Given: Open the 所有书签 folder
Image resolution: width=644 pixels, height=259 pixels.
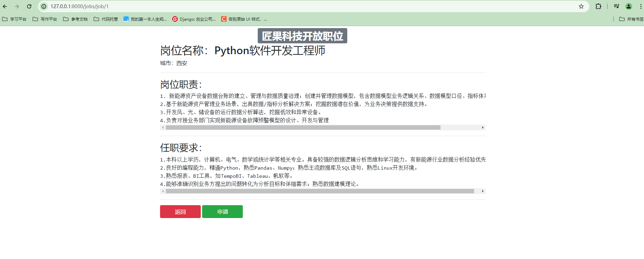Looking at the screenshot, I should tap(631, 19).
